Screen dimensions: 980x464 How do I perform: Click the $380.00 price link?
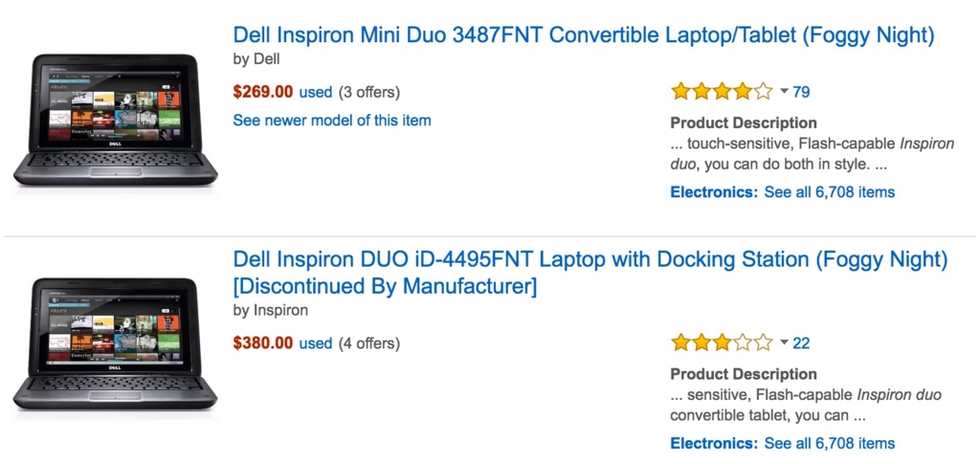coord(263,342)
